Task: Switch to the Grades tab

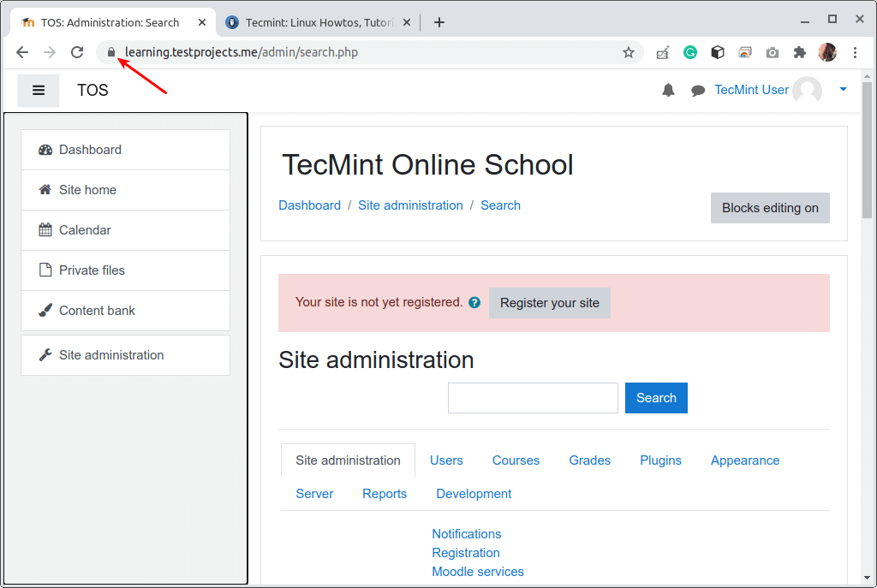Action: coord(589,460)
